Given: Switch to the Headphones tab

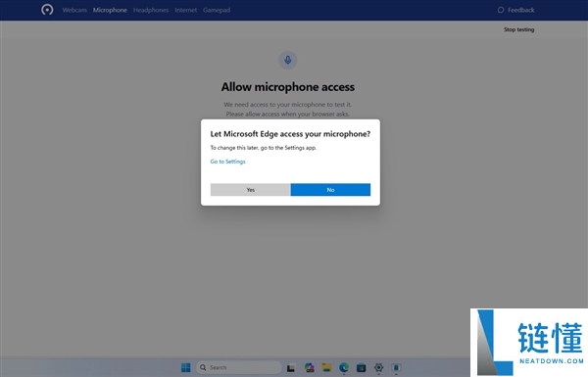Looking at the screenshot, I should (151, 10).
